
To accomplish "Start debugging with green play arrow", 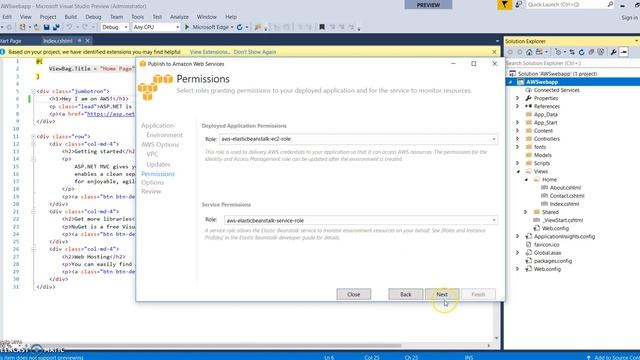I will (187, 27).
